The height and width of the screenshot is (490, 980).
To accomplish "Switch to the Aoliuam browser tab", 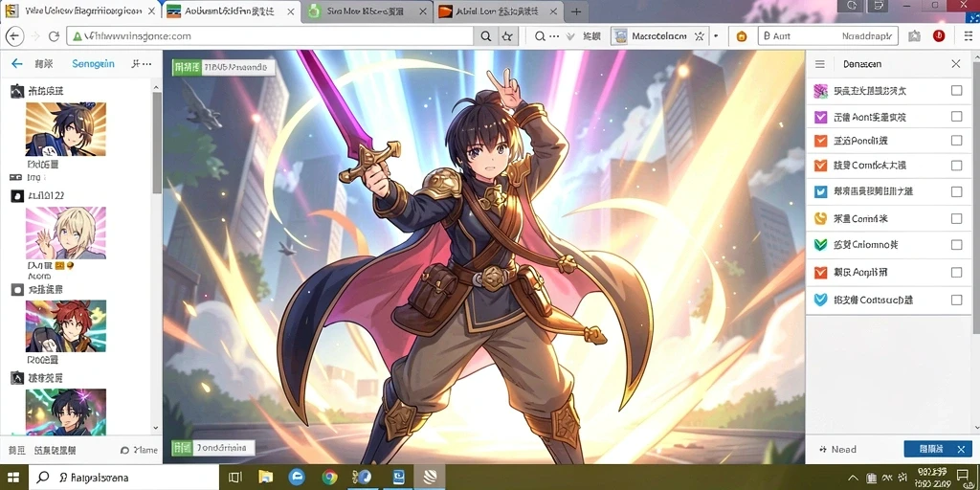I will [x=232, y=11].
